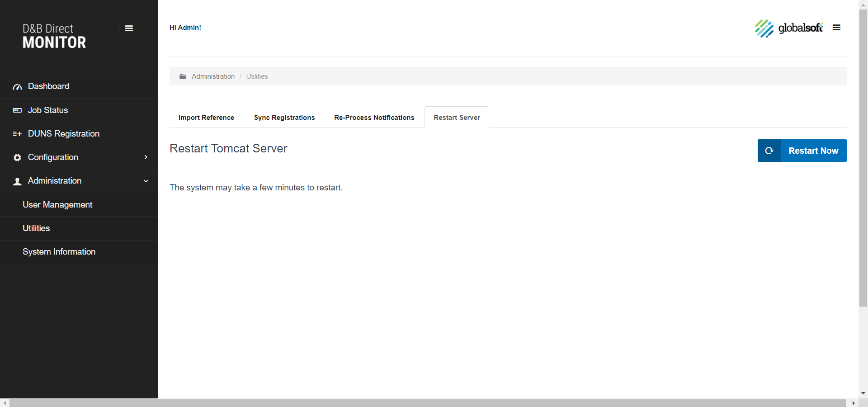Click the breadcrumb folder icon
This screenshot has height=407, width=868.
point(183,76)
